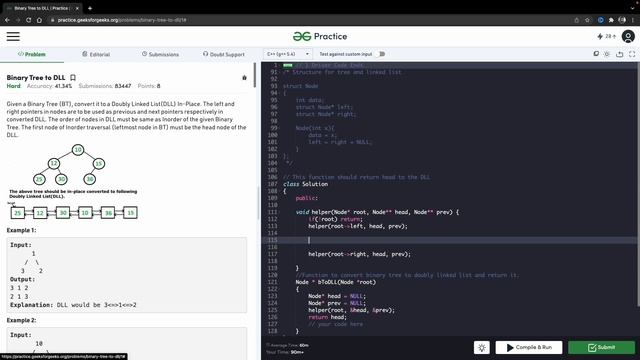Copy editor code using the copy icon
640x360 pixels.
click(596, 54)
